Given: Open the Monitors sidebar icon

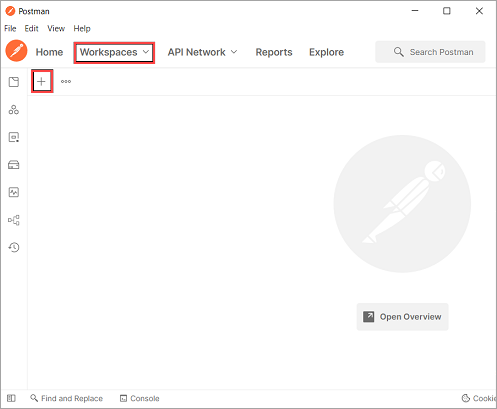Looking at the screenshot, I should (14, 192).
